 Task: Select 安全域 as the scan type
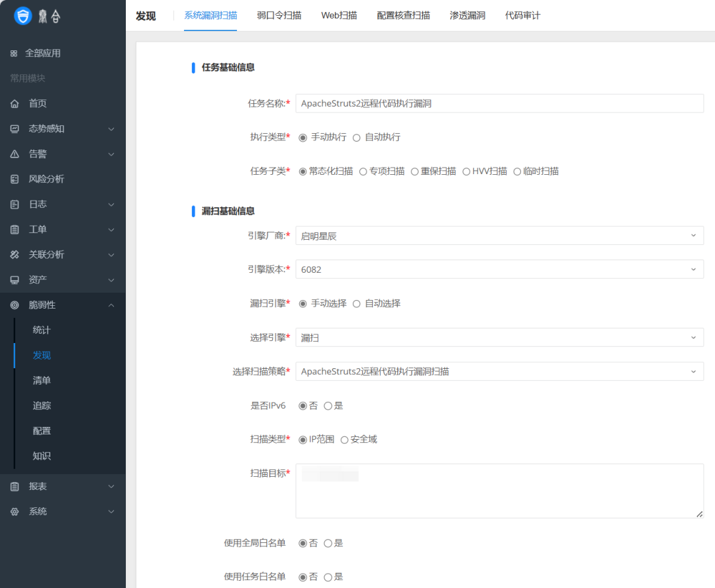[344, 440]
